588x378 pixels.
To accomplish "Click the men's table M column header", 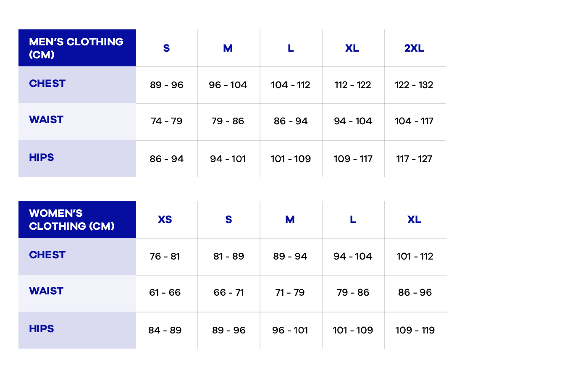I will pyautogui.click(x=228, y=48).
